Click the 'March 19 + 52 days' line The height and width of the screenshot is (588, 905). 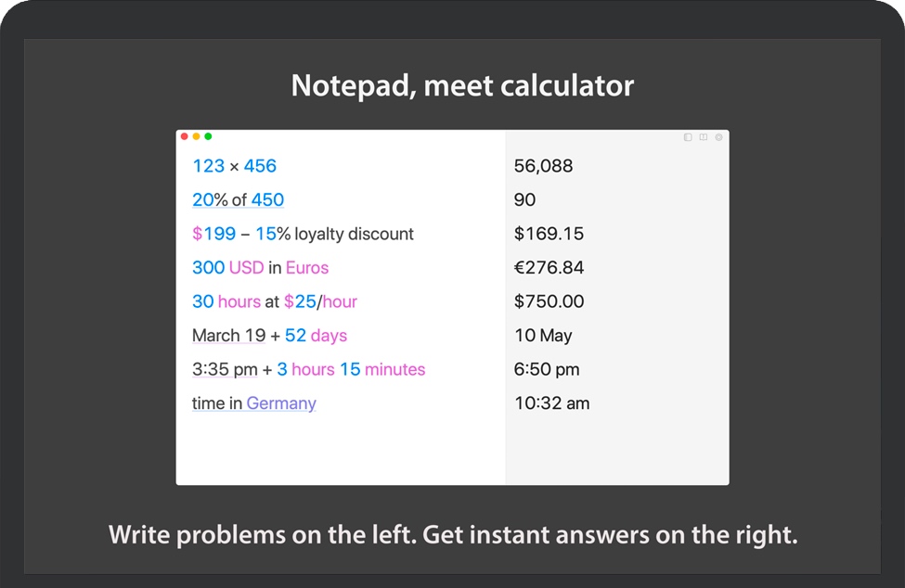tap(269, 335)
